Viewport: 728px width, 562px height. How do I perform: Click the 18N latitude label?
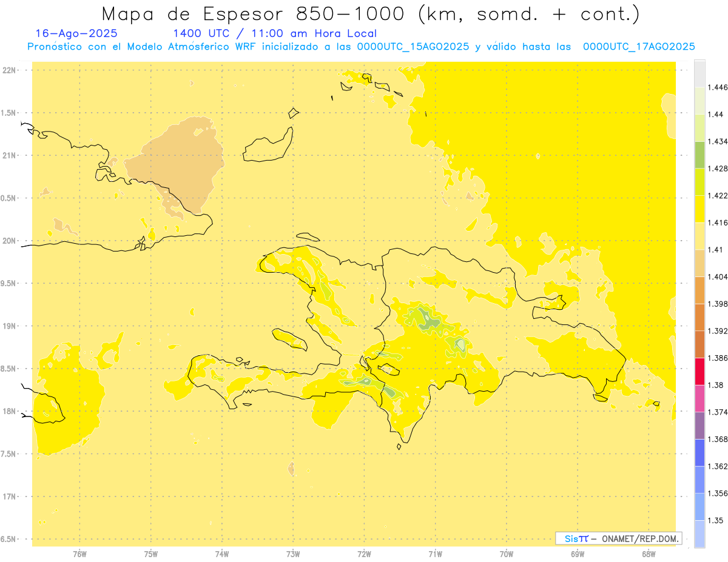[10, 412]
